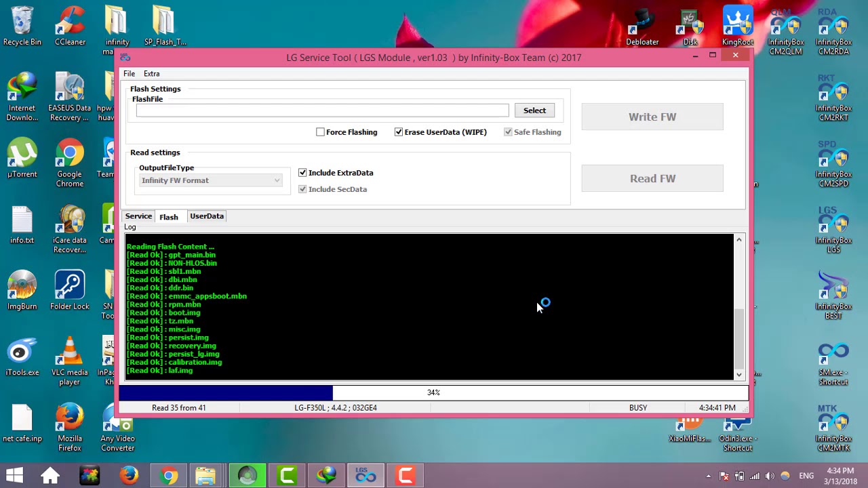Click the log scrollbar down arrow
The height and width of the screenshot is (488, 868).
pyautogui.click(x=739, y=374)
